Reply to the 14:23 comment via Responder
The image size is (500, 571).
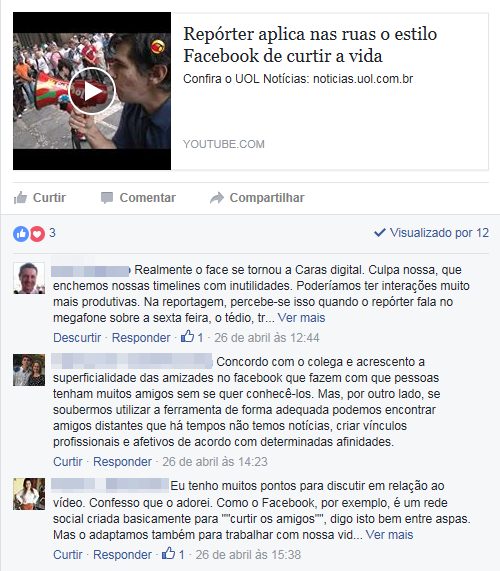pos(122,461)
